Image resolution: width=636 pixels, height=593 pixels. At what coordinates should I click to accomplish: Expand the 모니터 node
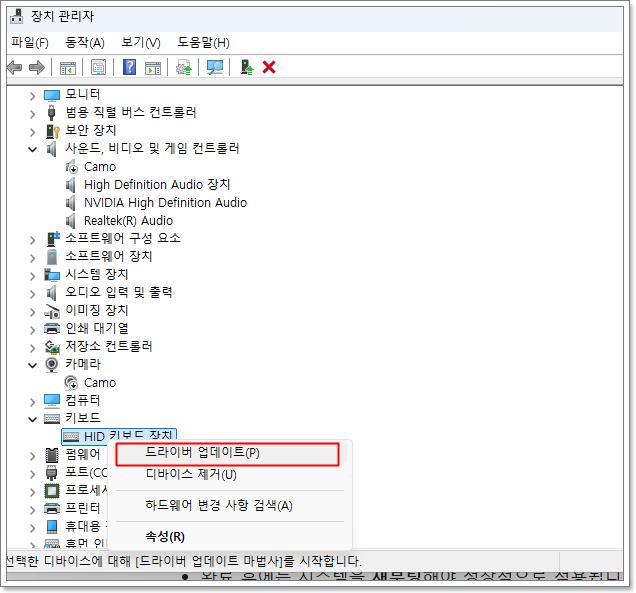32,96
